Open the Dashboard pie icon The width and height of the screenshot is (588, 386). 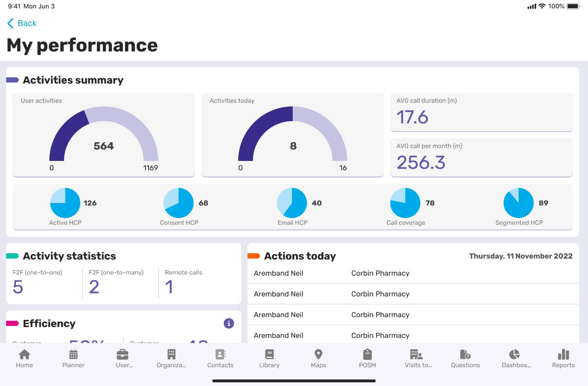click(514, 354)
